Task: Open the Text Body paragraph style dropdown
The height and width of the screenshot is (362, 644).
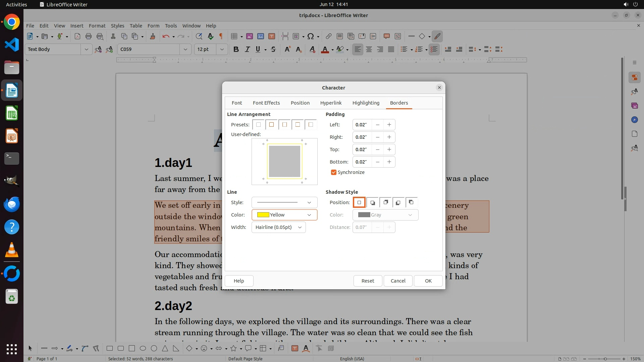Action: point(86,49)
